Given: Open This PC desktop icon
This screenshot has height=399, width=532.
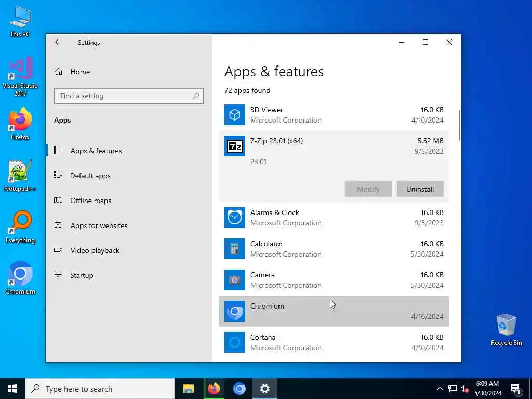Looking at the screenshot, I should (x=20, y=21).
